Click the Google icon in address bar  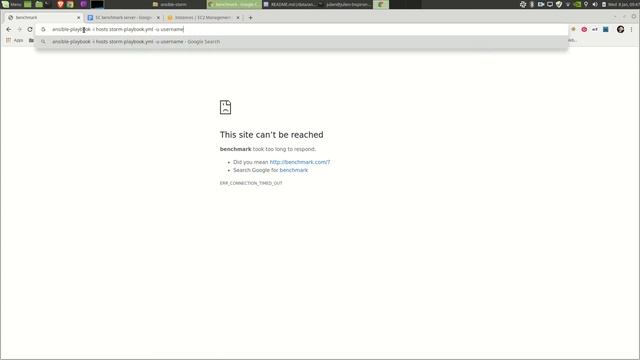pyautogui.click(x=43, y=29)
